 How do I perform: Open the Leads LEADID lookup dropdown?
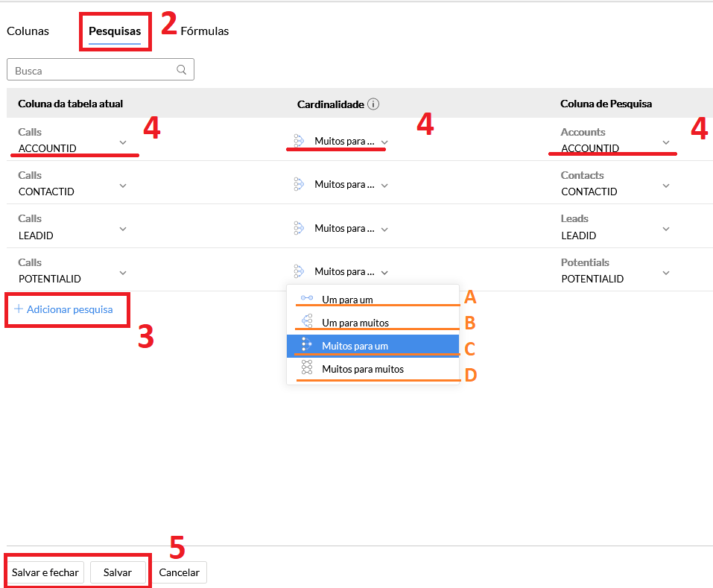pos(666,229)
